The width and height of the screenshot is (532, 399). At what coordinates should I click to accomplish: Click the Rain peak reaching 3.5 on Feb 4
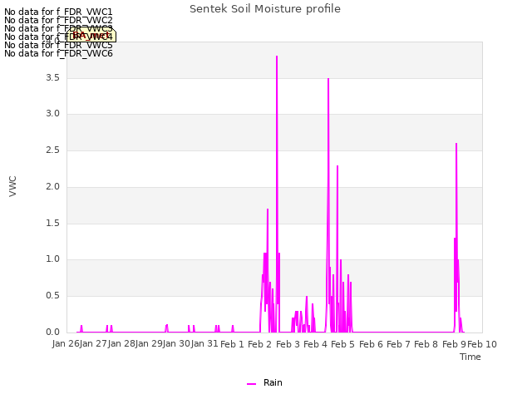point(328,80)
